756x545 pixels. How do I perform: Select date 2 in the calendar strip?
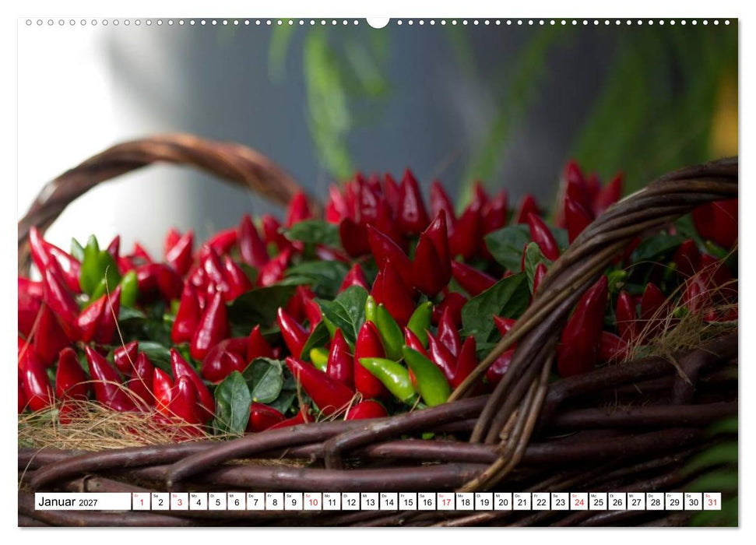(x=160, y=501)
